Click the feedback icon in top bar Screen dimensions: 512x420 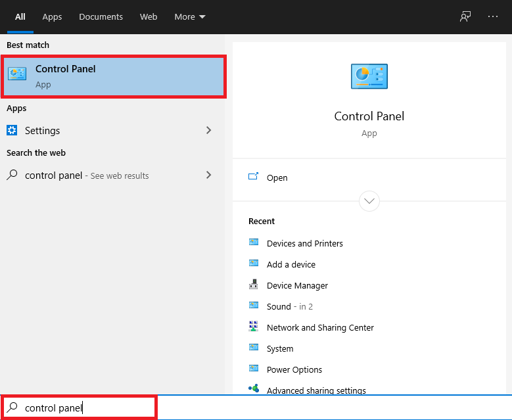(465, 17)
